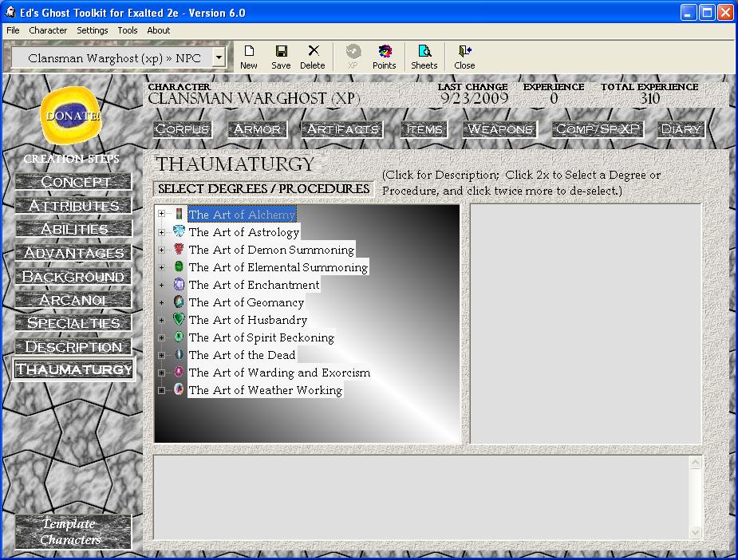
Task: Expand The Art of Warding and Exorcism node
Action: coord(162,373)
